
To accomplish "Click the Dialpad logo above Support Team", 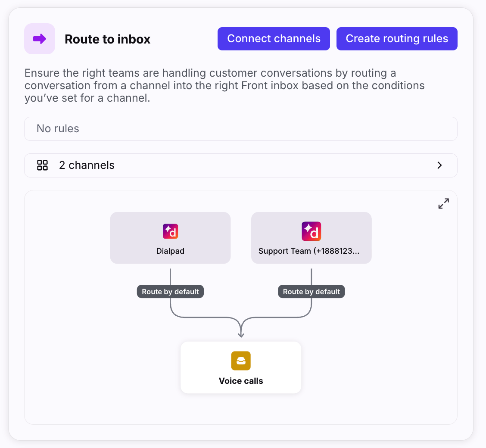I will (311, 231).
